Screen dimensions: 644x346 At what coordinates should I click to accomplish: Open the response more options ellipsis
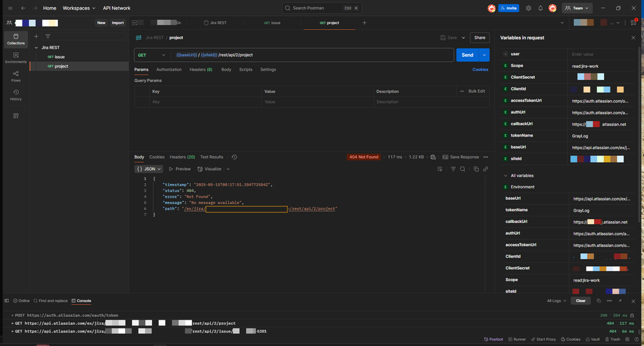(x=485, y=157)
